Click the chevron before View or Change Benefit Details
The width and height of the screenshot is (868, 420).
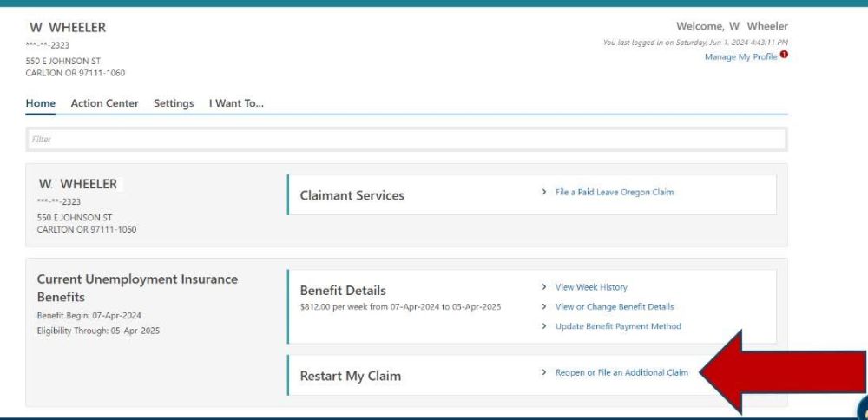point(544,306)
